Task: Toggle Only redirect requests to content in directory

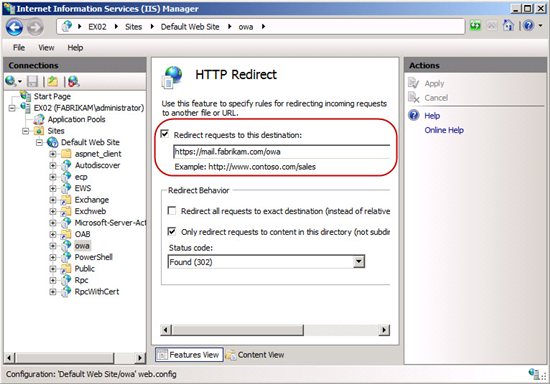Action: 172,231
